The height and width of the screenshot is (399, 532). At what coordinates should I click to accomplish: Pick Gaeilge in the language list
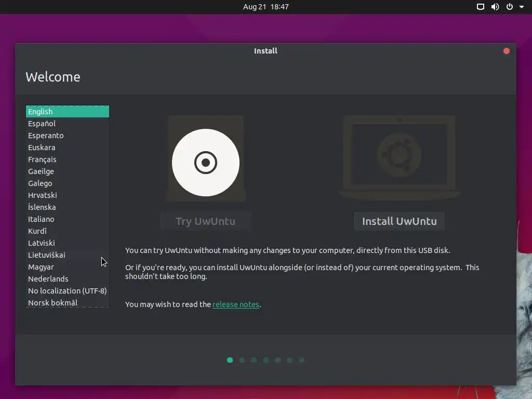(x=68, y=171)
